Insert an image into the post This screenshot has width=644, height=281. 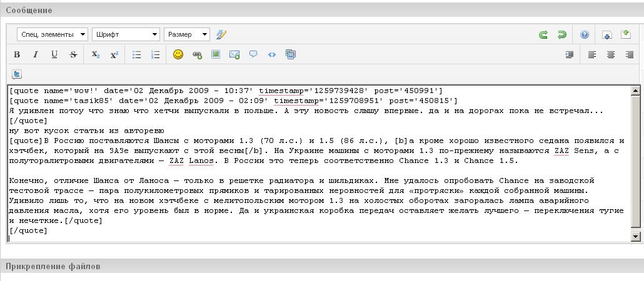click(216, 54)
